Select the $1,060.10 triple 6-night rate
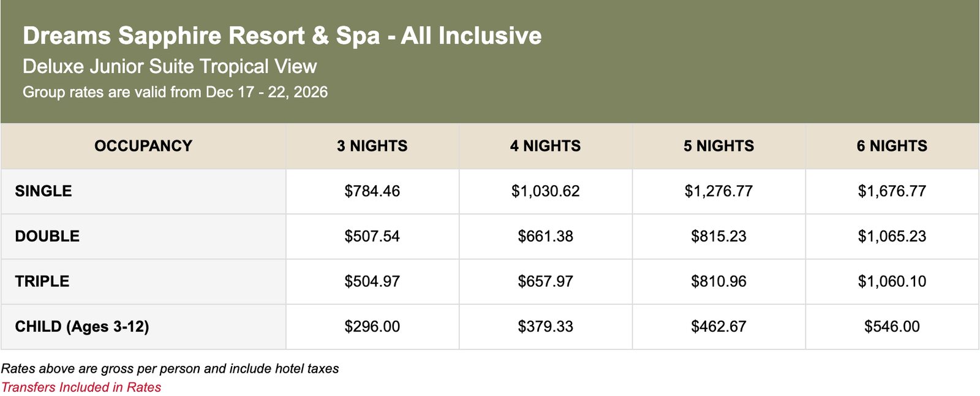 (x=892, y=281)
